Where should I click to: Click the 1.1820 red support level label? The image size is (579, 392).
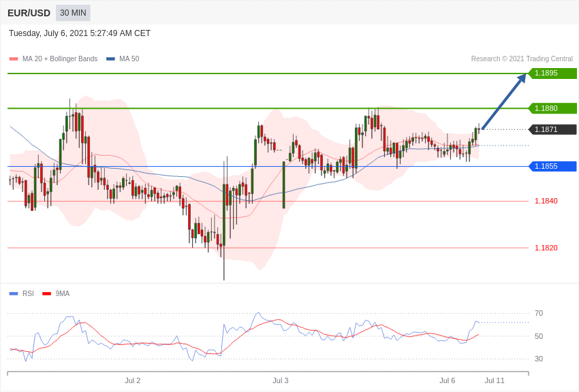click(546, 248)
